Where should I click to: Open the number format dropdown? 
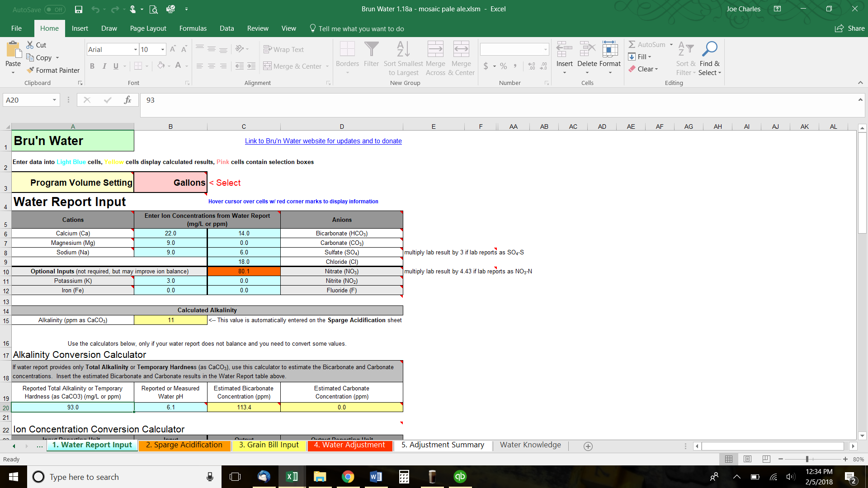(x=546, y=49)
